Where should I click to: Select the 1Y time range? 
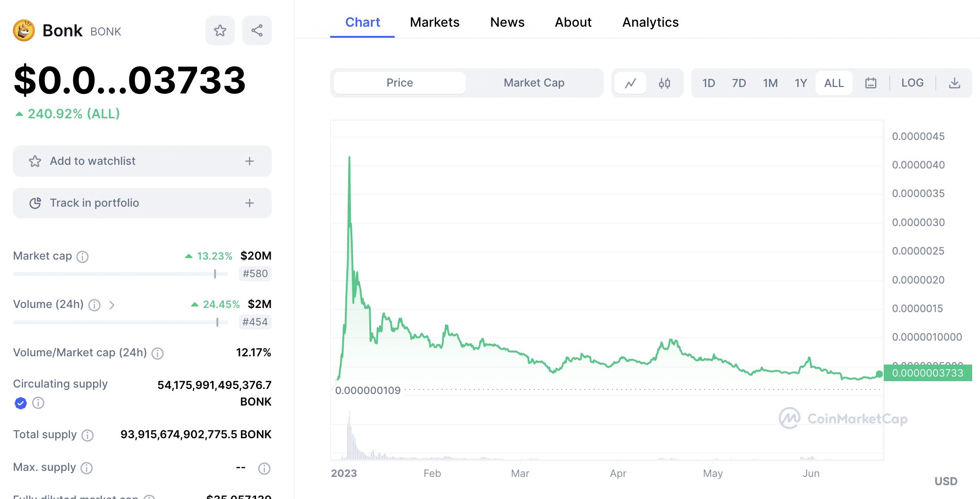click(x=800, y=83)
